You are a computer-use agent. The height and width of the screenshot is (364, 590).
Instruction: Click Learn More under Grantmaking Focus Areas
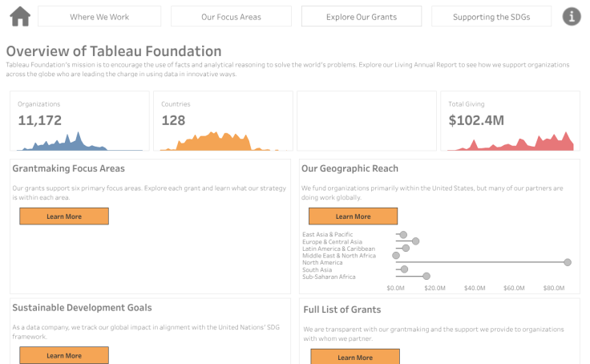tap(64, 216)
